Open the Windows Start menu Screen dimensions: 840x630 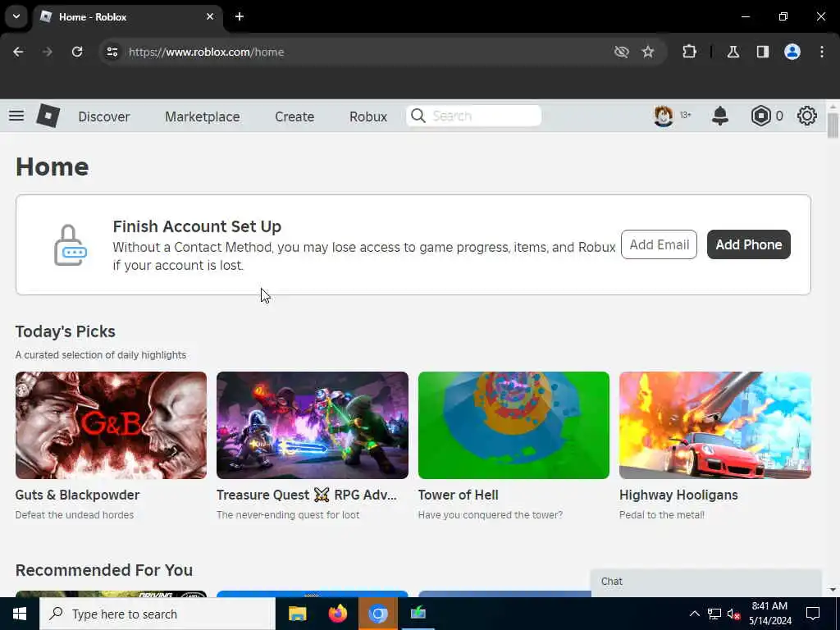tap(20, 614)
